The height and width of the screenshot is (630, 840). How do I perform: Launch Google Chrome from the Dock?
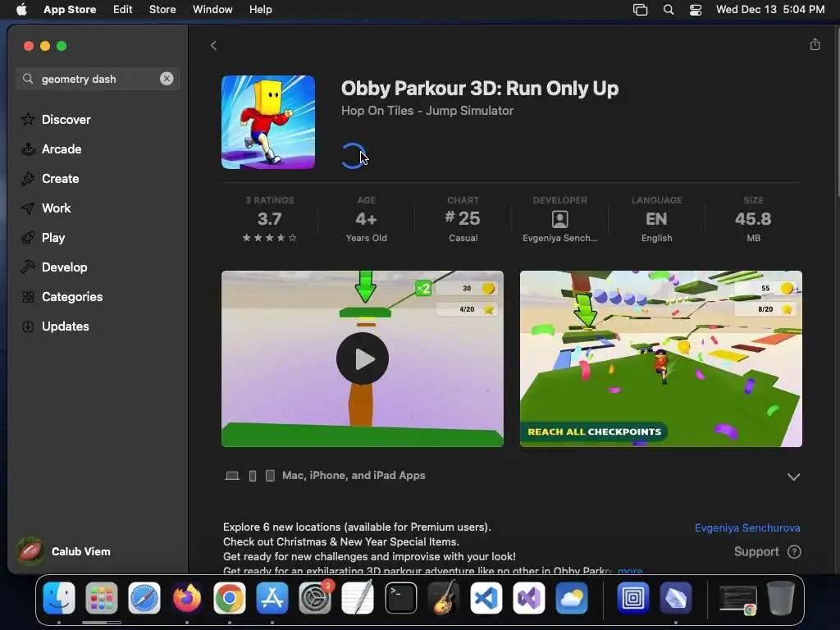[230, 598]
